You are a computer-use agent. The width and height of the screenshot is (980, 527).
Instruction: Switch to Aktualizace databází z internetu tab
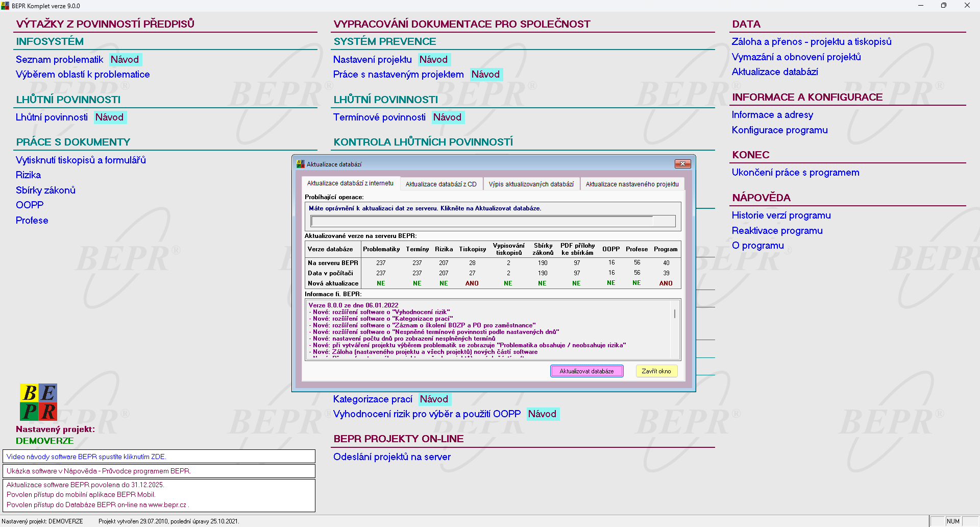point(350,183)
